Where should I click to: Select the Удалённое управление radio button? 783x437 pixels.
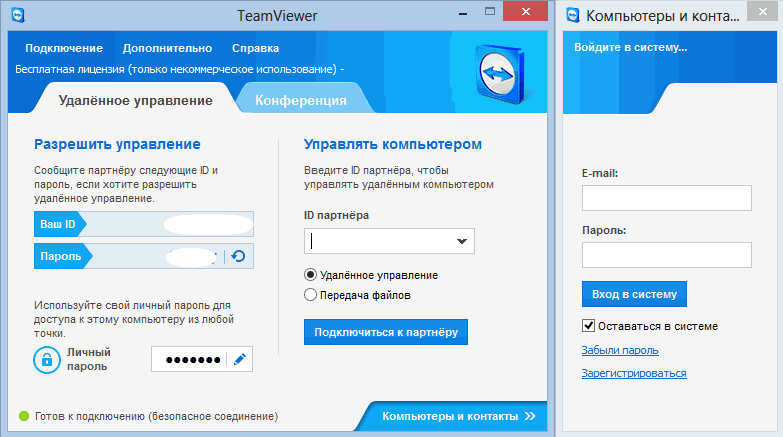pos(310,275)
